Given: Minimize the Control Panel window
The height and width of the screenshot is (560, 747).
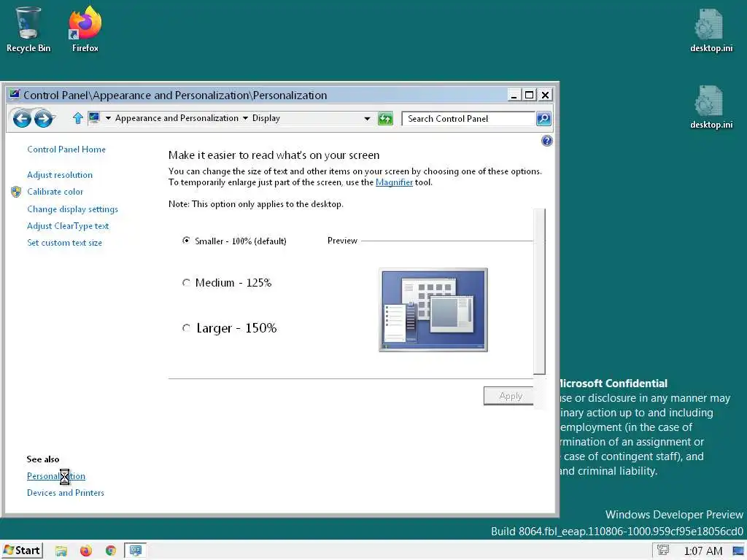Looking at the screenshot, I should [x=514, y=95].
